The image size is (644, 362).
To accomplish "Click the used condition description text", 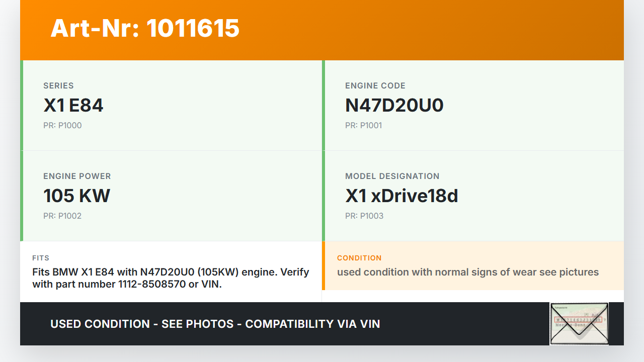I will (467, 272).
